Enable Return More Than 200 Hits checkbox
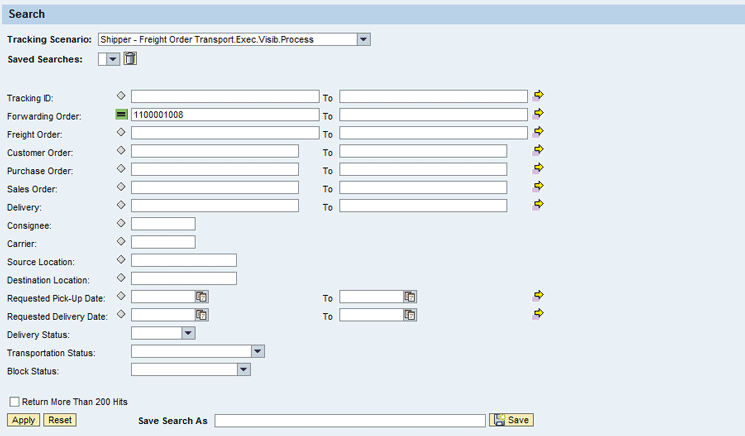 pyautogui.click(x=15, y=402)
